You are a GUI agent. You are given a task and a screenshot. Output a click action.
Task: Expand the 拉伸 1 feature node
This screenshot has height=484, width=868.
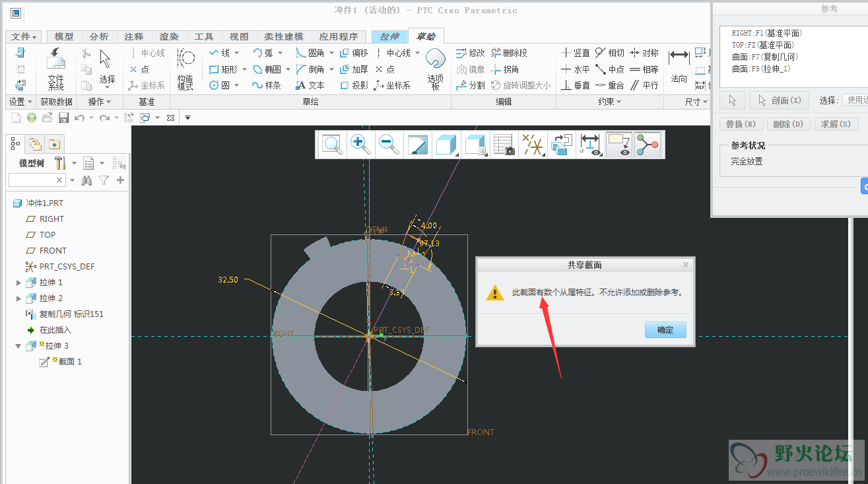[x=18, y=283]
